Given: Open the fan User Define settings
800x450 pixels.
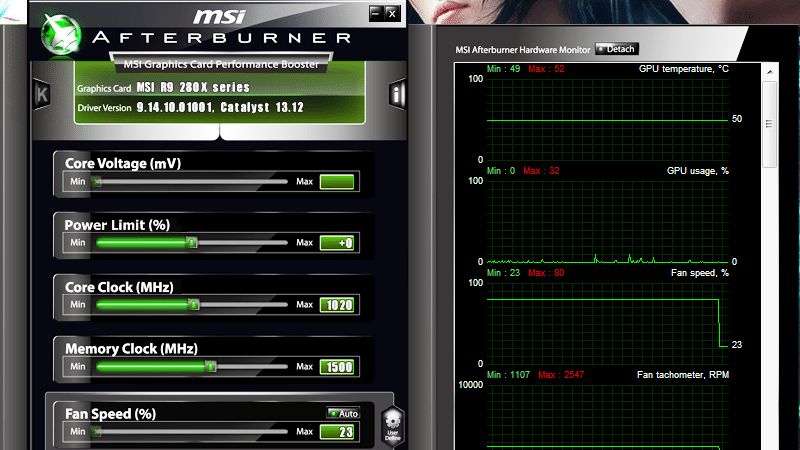Looking at the screenshot, I should click(x=392, y=427).
